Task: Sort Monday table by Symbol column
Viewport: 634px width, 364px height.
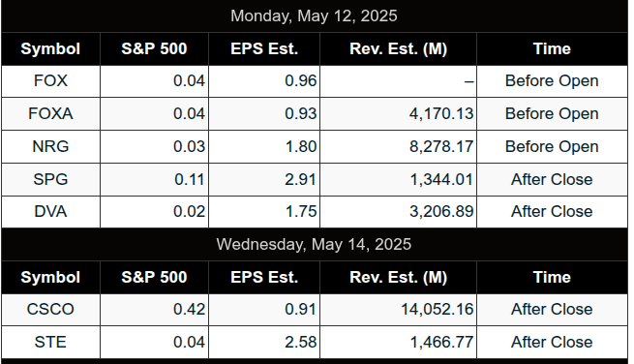Action: pyautogui.click(x=50, y=49)
